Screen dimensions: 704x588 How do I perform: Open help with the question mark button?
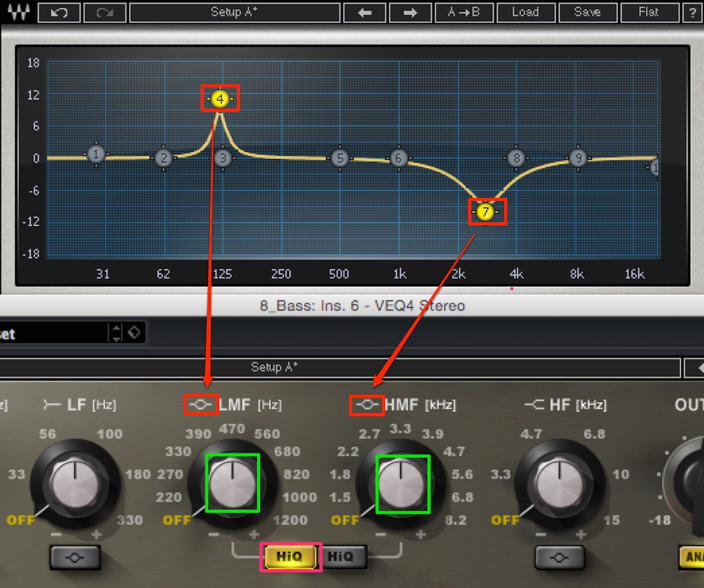coord(693,12)
